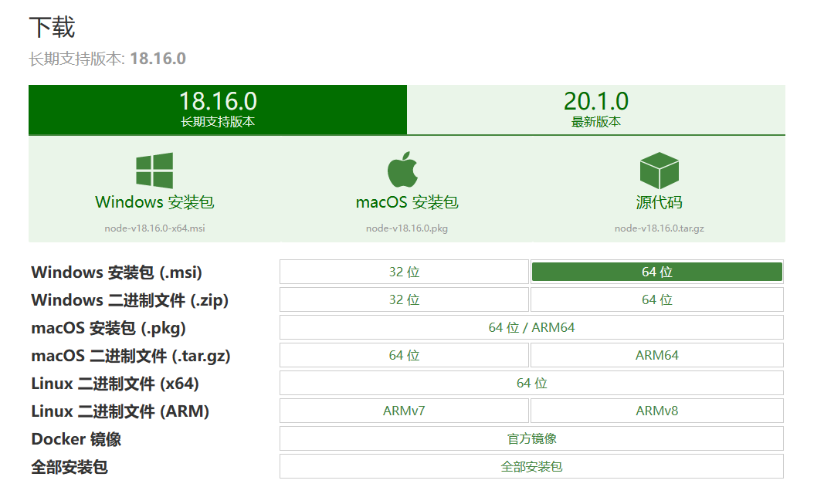Viewport: 824px width, 504px height.
Task: Click the 'macOS 安装包 (.pkg)' row label
Action: pyautogui.click(x=109, y=328)
